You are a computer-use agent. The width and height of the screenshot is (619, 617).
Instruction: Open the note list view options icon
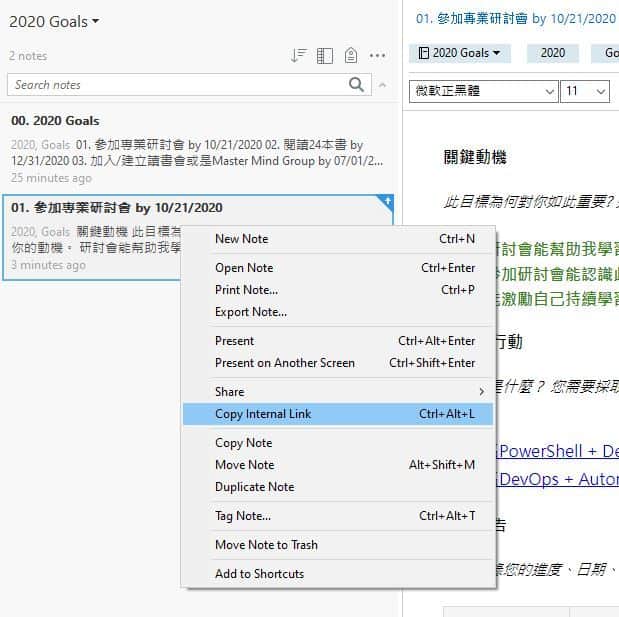[325, 56]
